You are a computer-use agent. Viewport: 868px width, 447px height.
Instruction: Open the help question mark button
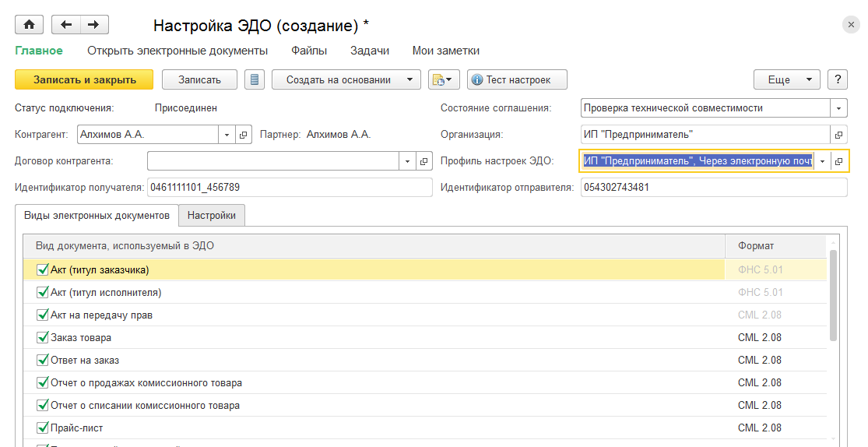pos(837,79)
